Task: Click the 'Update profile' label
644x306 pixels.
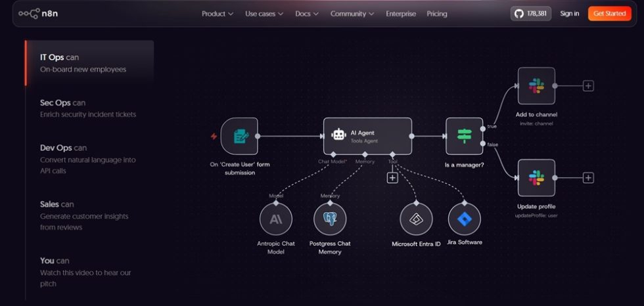Action: [x=536, y=206]
